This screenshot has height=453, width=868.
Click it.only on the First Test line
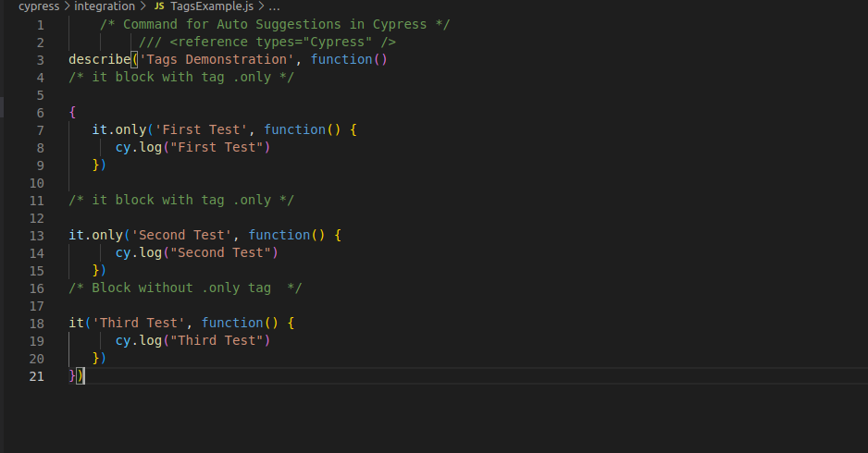click(119, 129)
